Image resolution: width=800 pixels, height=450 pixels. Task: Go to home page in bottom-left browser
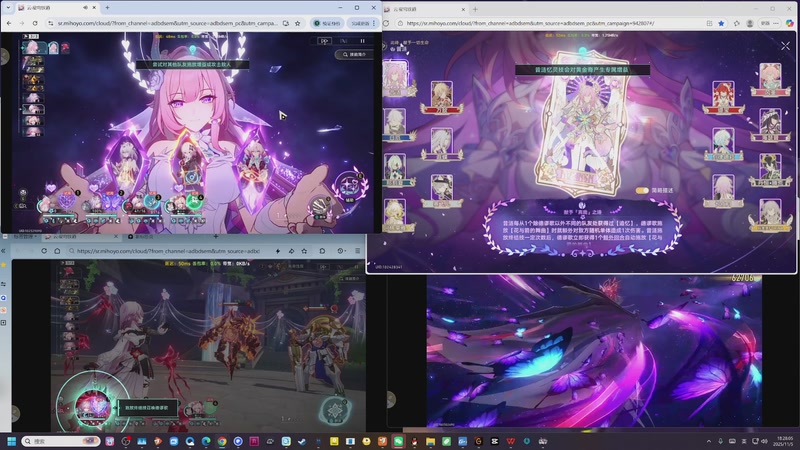(57, 251)
